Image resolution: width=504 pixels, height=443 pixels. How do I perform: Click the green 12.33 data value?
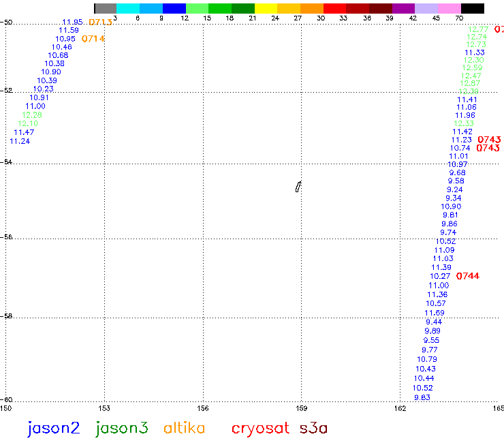(x=464, y=123)
